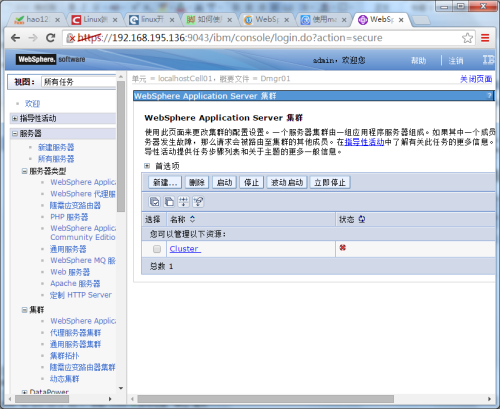
Task: Switch to the Linux browser tab
Action: coord(95,20)
